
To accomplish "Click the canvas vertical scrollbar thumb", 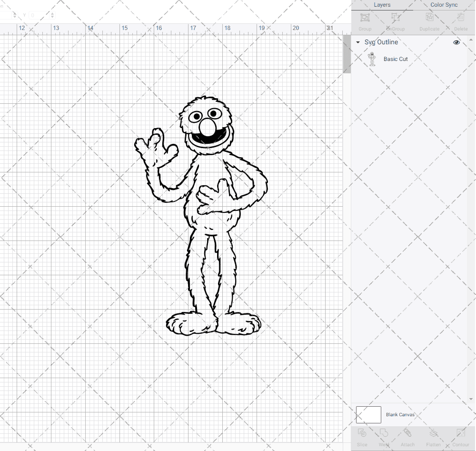I will coord(347,54).
